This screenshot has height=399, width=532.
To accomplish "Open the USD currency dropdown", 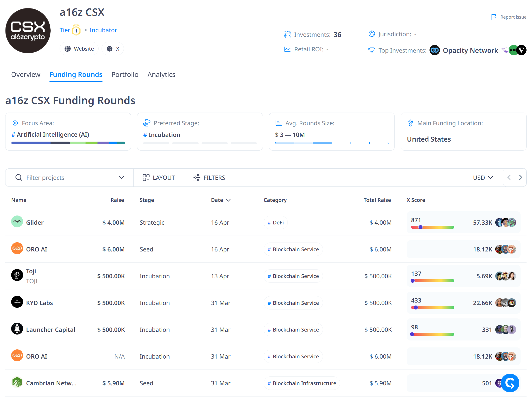I will coord(483,178).
